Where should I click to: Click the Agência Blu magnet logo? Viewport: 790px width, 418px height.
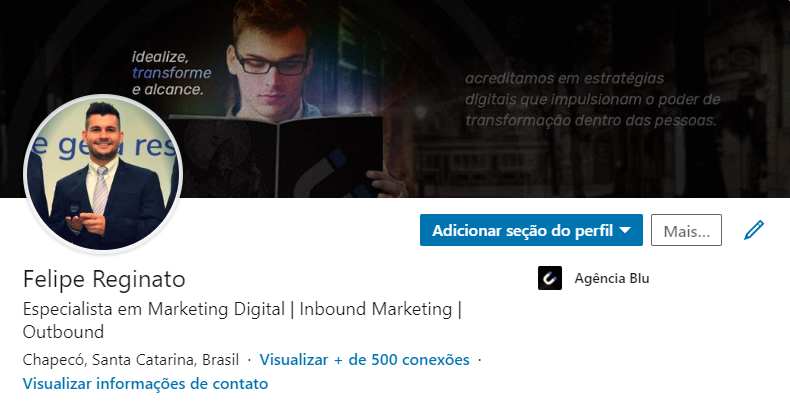tap(550, 278)
